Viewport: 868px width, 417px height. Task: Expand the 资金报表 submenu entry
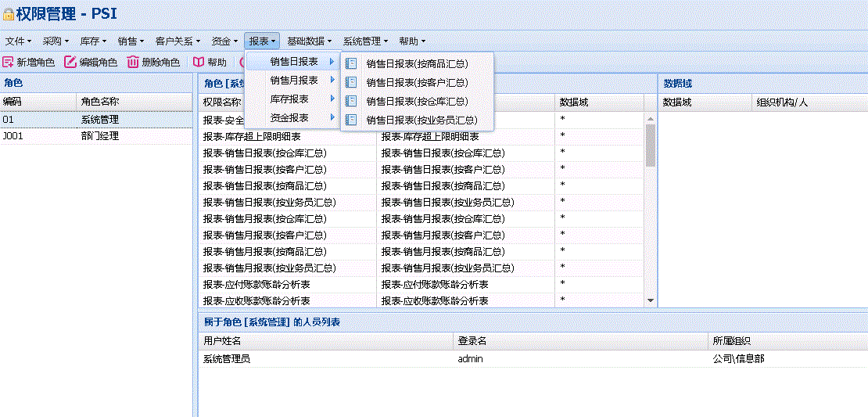point(292,117)
